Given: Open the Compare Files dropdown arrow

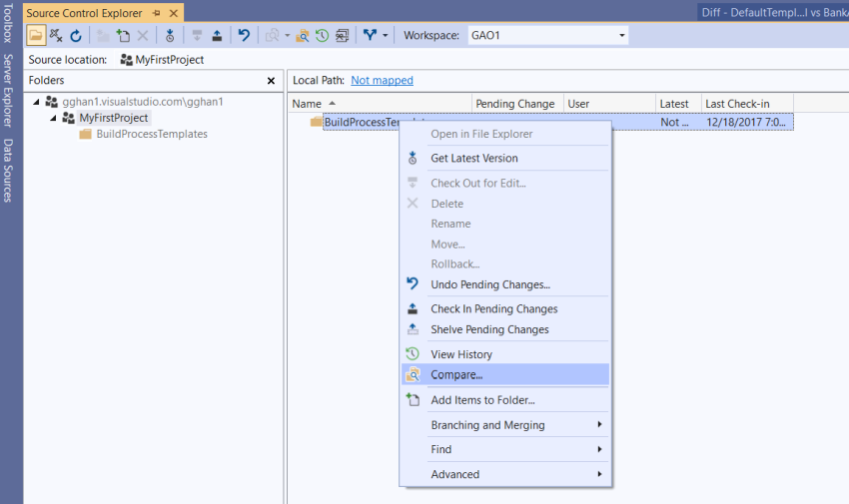Looking at the screenshot, I should point(287,36).
